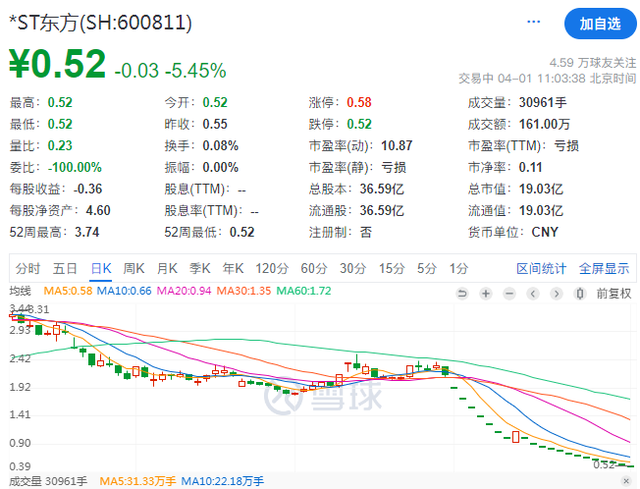640x489 pixels.
Task: Click the 昨收 0.55 value
Action: tap(215, 124)
